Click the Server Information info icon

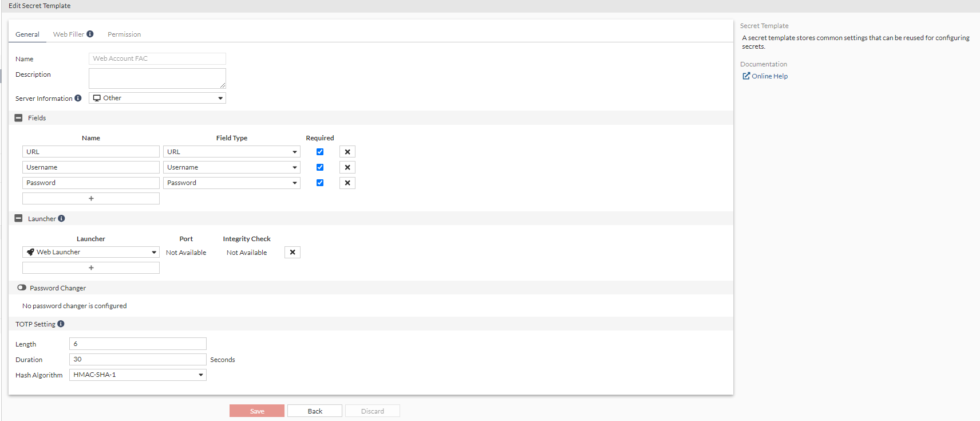coord(78,98)
